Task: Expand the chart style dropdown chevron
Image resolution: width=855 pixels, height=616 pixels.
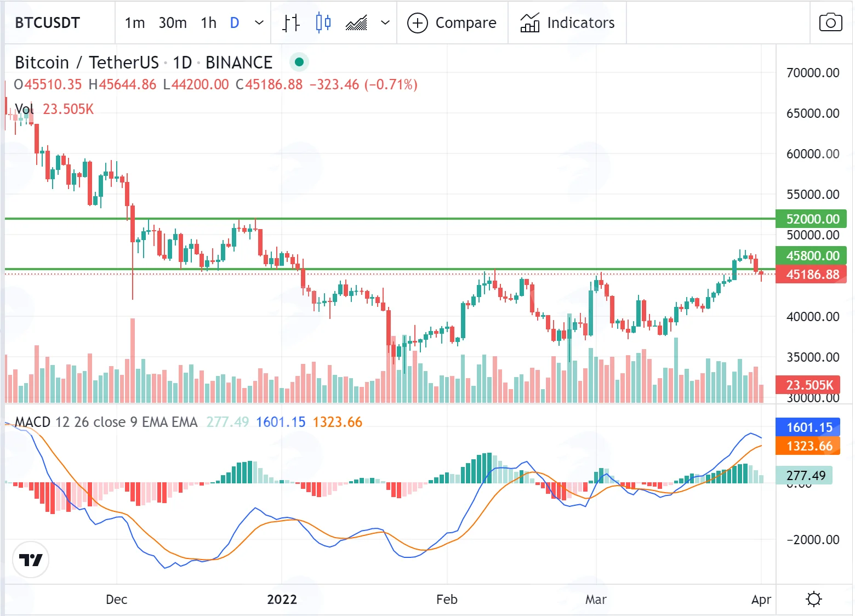Action: point(385,22)
